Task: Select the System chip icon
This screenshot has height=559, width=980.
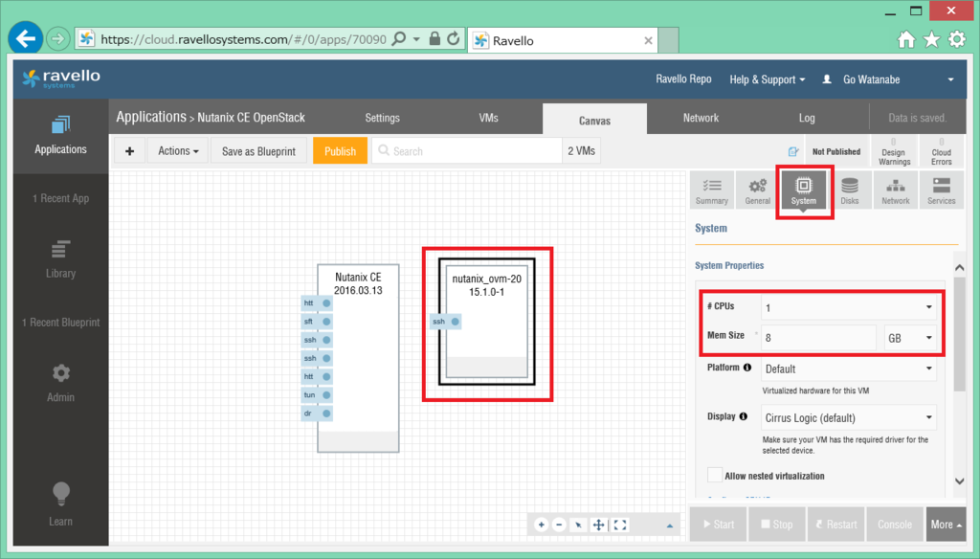Action: [x=803, y=190]
